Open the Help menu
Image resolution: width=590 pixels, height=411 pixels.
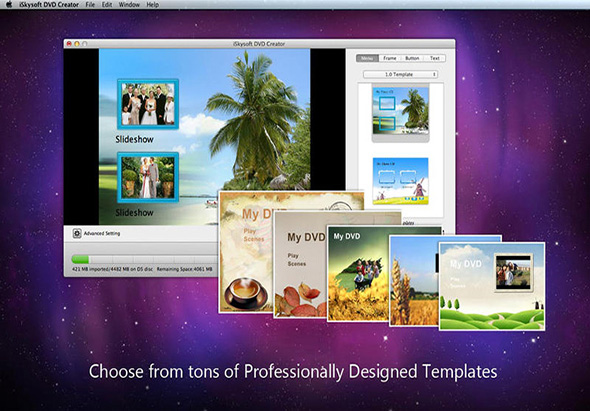152,5
